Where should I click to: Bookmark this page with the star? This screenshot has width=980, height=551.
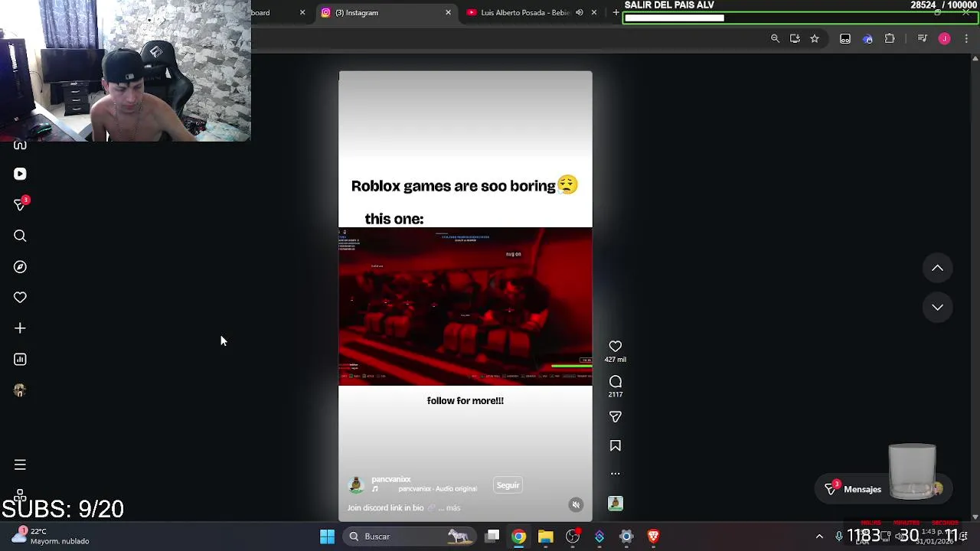(815, 38)
